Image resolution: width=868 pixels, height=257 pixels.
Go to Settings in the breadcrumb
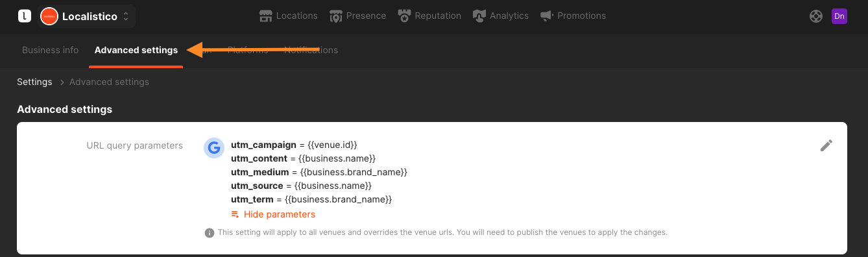[x=34, y=82]
